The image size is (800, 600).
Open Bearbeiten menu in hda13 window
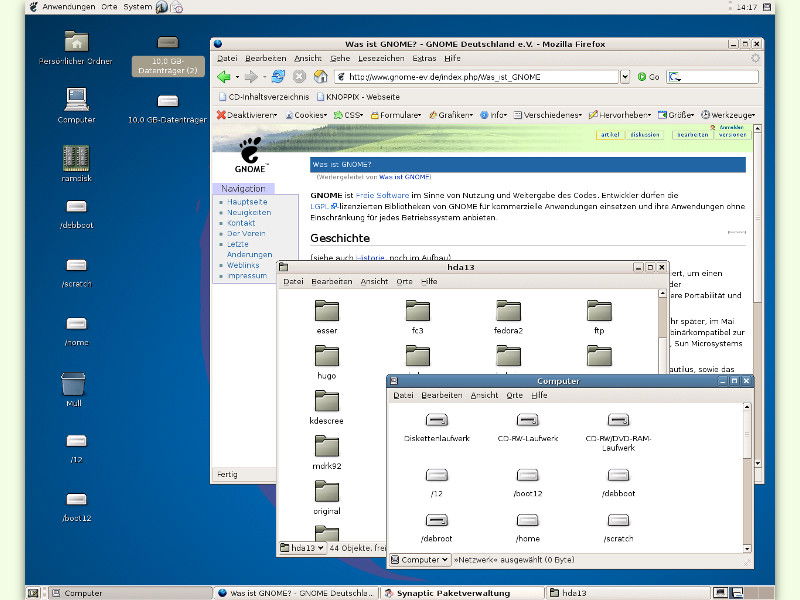click(332, 282)
